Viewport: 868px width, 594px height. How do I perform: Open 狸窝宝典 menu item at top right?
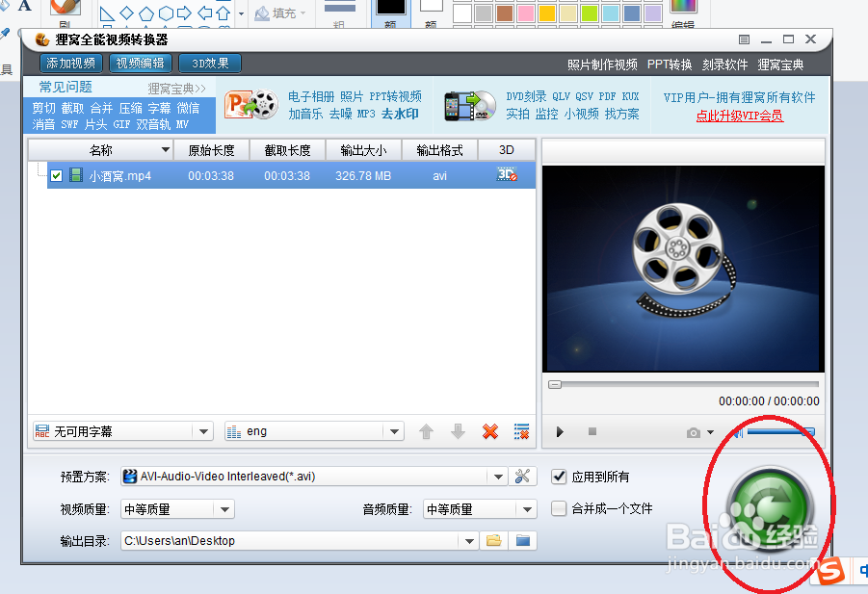[780, 65]
